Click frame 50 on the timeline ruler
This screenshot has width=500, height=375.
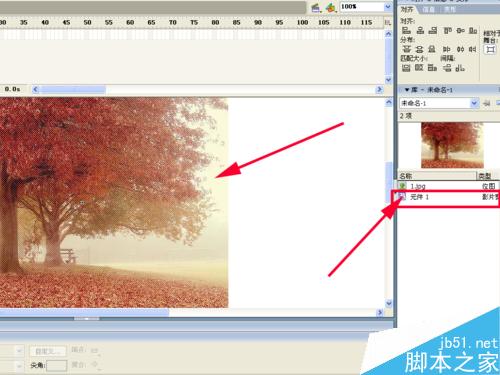[x=87, y=22]
